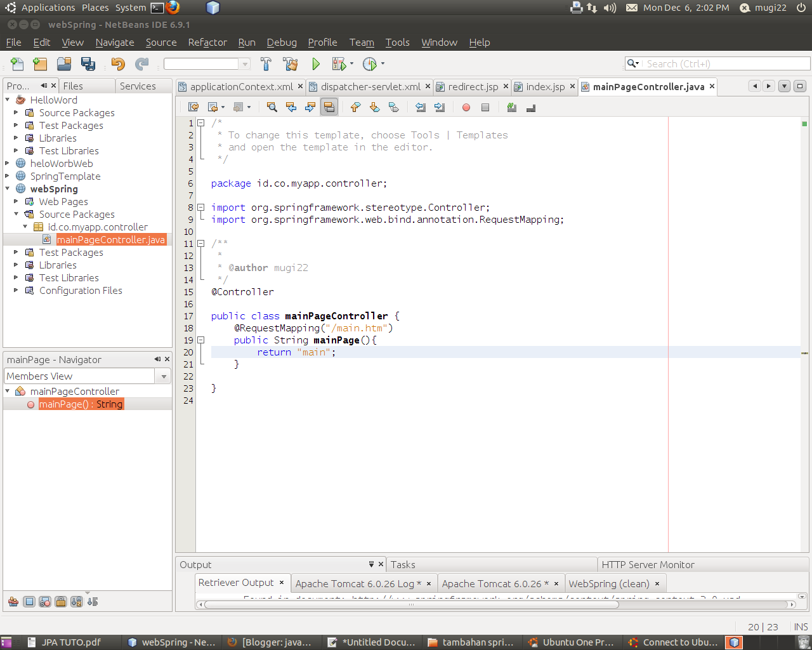This screenshot has height=650, width=812.
Task: Expand Configuration Files node
Action: click(x=16, y=290)
